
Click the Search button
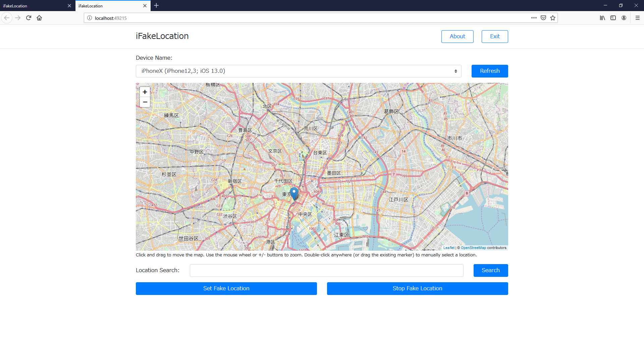coord(491,270)
